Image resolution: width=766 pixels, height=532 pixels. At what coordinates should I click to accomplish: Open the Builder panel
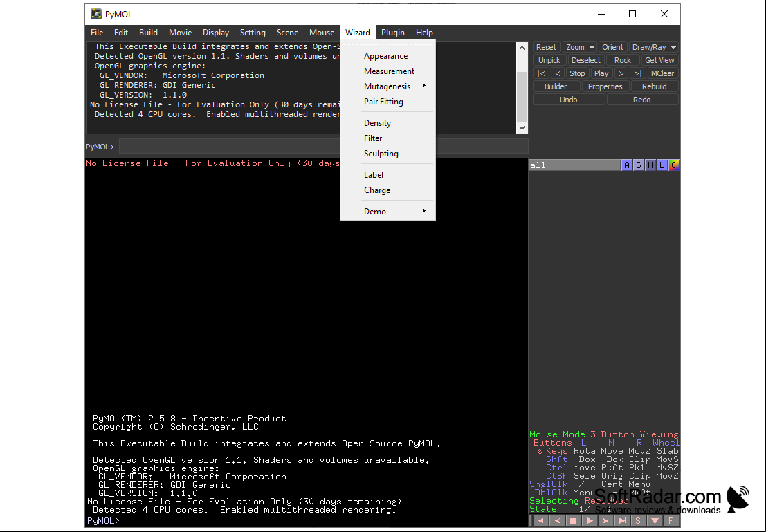(556, 86)
